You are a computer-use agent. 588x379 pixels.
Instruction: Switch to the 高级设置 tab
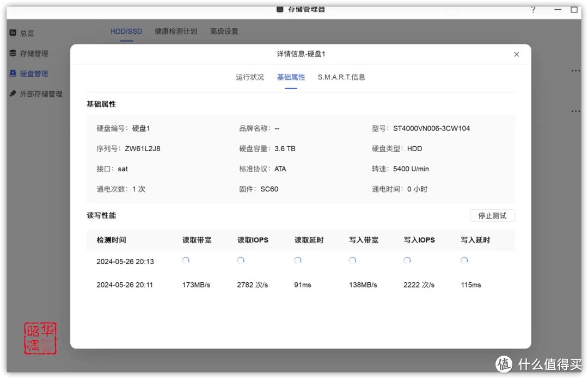[224, 31]
